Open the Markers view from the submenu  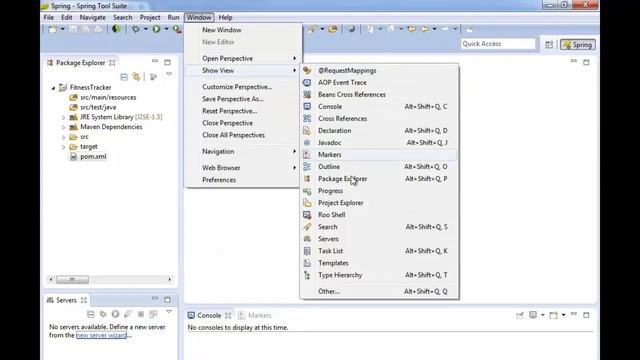pyautogui.click(x=379, y=155)
